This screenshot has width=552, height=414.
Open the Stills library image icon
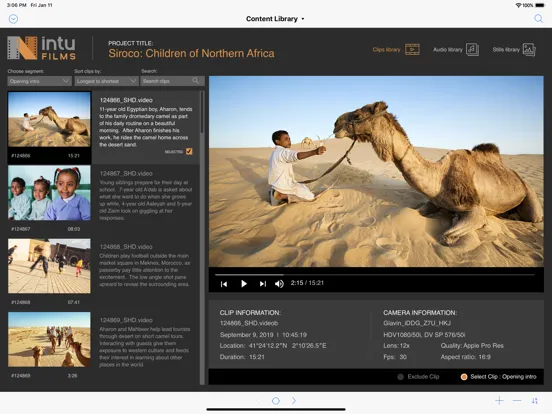[529, 49]
